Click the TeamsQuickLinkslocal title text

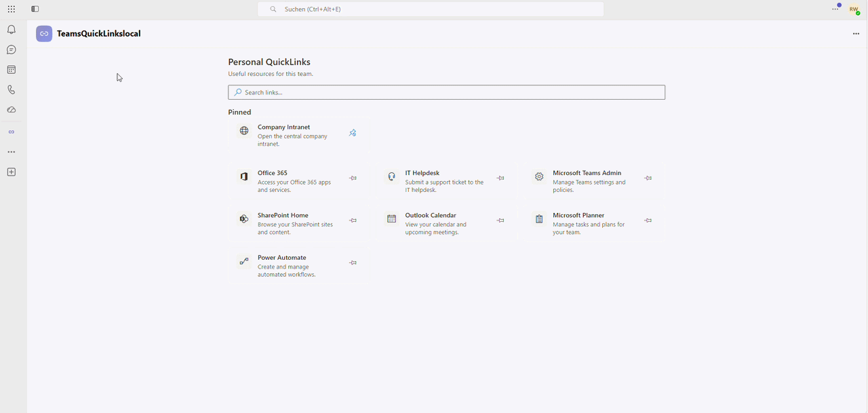pyautogui.click(x=99, y=34)
